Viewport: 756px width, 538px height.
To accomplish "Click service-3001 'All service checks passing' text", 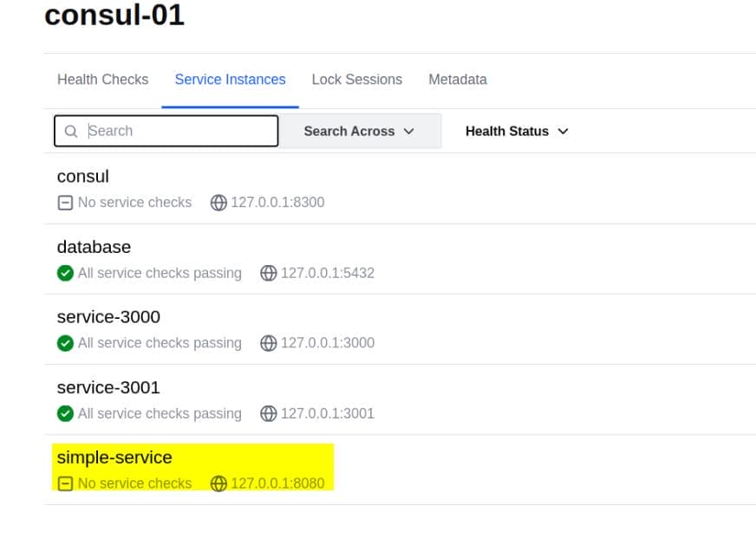I will [160, 413].
